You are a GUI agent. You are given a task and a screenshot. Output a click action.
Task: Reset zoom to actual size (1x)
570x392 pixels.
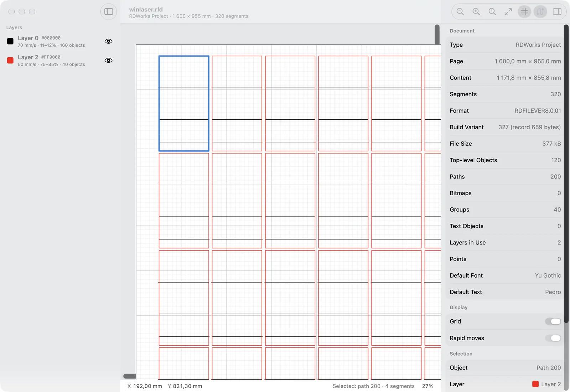[492, 12]
